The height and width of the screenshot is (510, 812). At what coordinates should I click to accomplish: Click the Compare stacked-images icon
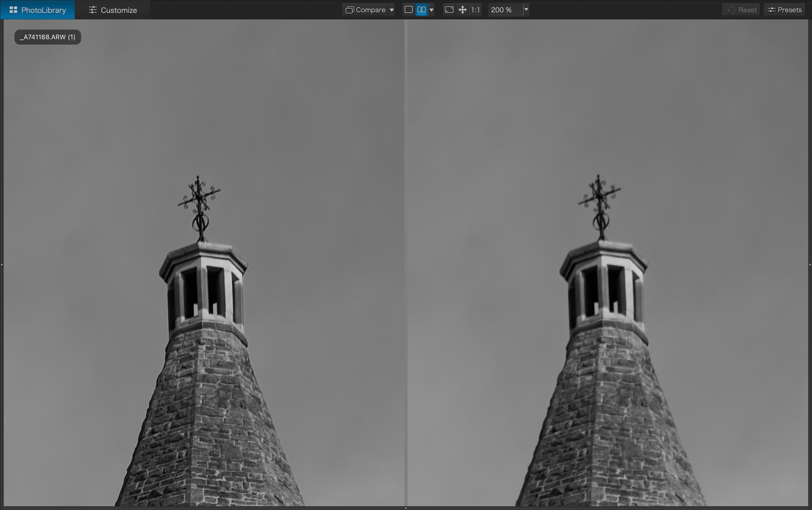349,10
